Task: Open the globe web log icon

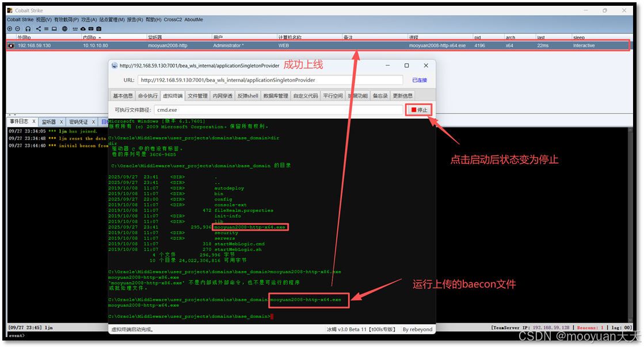Action: pos(65,29)
